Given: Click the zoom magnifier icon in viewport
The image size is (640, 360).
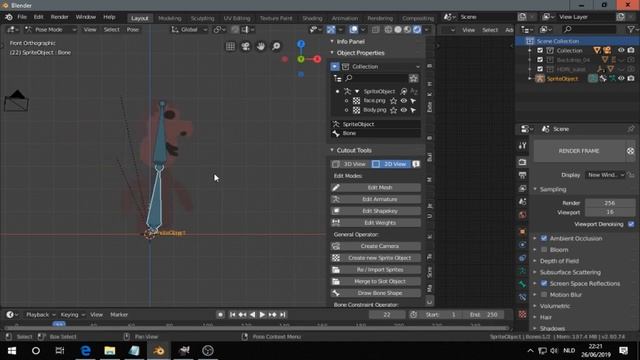Looking at the screenshot, I should [276, 47].
